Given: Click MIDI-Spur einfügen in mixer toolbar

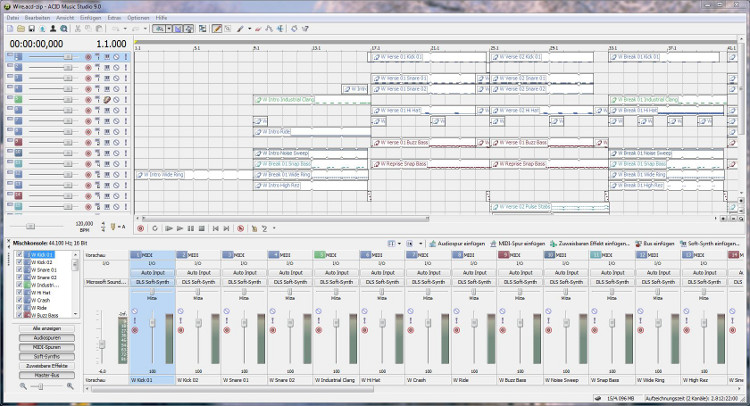Looking at the screenshot, I should coord(518,243).
